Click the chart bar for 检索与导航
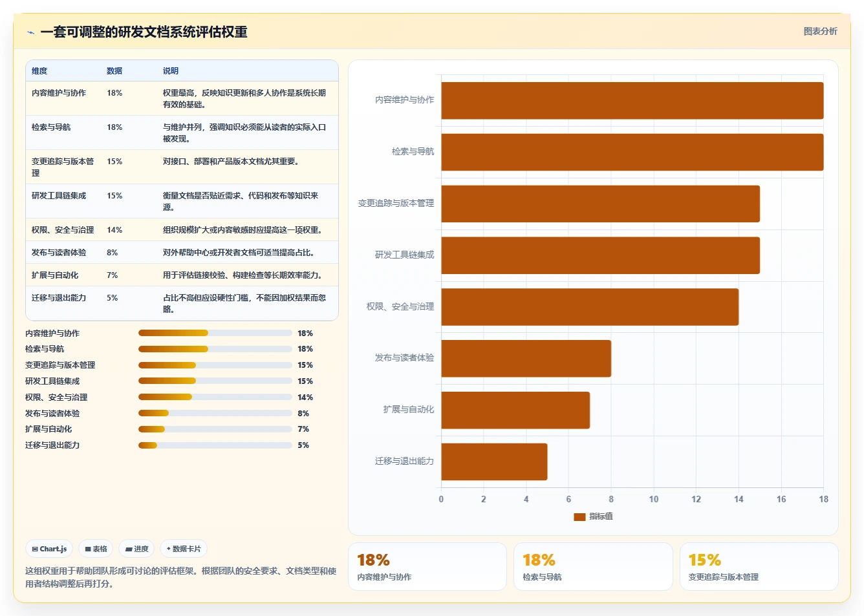This screenshot has width=864, height=616. (x=632, y=152)
